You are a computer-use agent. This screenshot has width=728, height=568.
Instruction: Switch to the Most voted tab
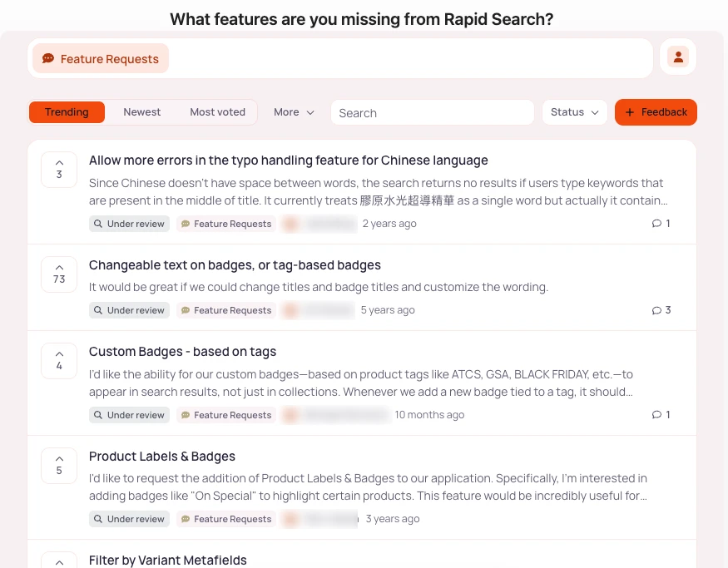tap(218, 112)
